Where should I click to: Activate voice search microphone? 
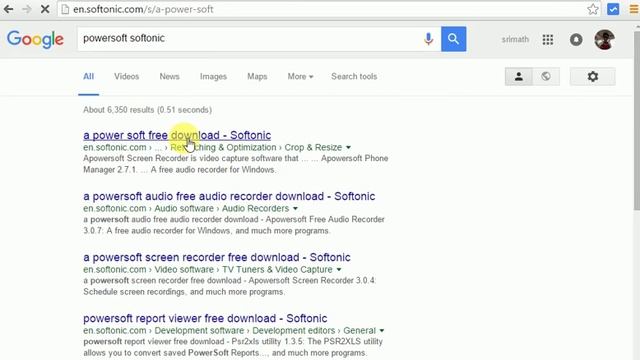click(x=428, y=39)
